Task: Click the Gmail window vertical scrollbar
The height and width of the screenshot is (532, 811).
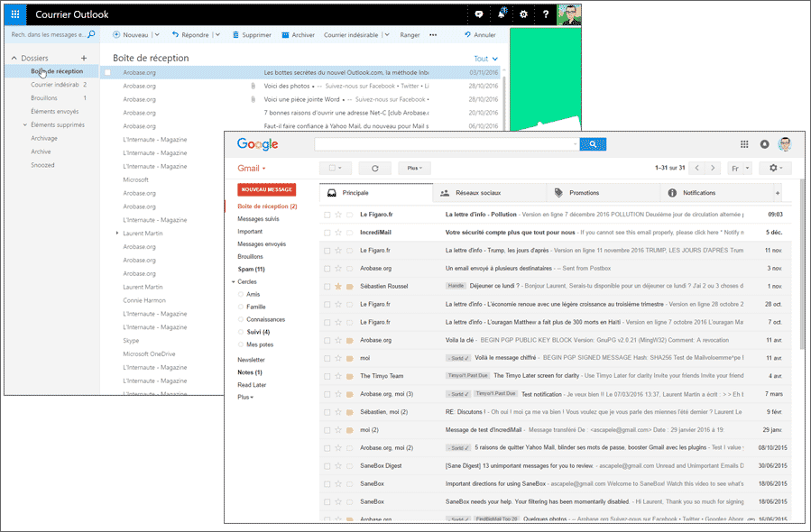Action: point(802,263)
